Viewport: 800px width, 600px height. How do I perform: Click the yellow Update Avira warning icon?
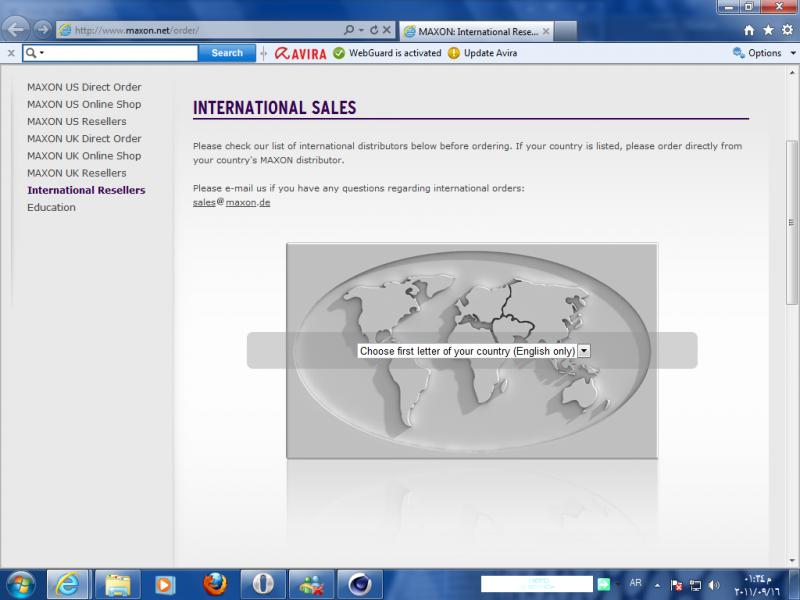pos(454,53)
